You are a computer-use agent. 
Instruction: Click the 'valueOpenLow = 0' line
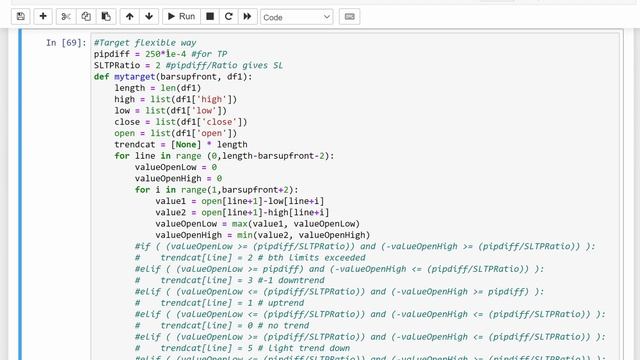click(x=176, y=167)
